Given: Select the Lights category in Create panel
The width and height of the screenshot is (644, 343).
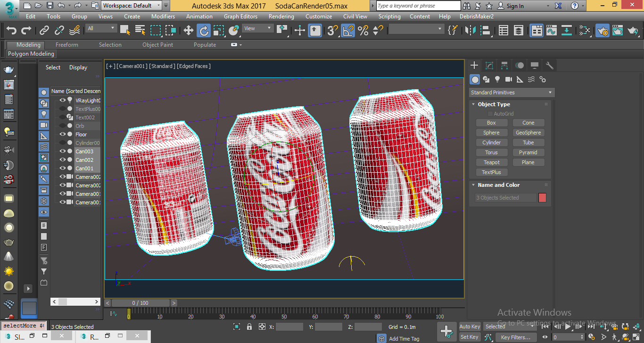Looking at the screenshot, I should point(497,79).
